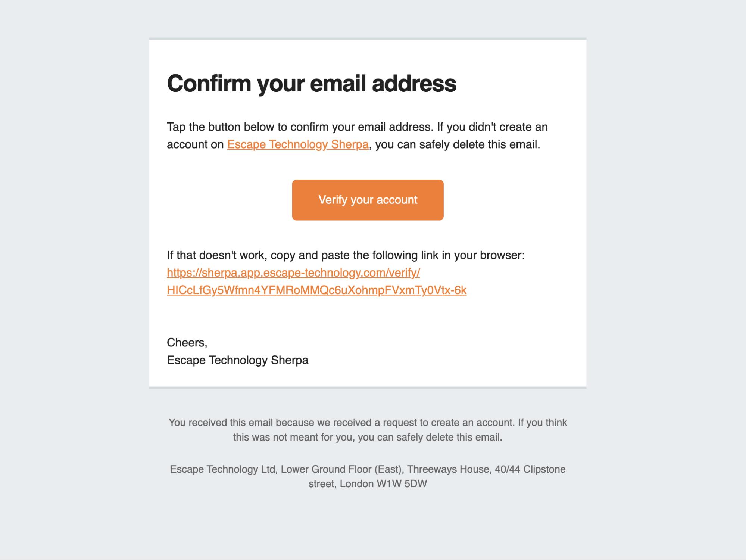Click the "Verify your account" button

click(368, 200)
